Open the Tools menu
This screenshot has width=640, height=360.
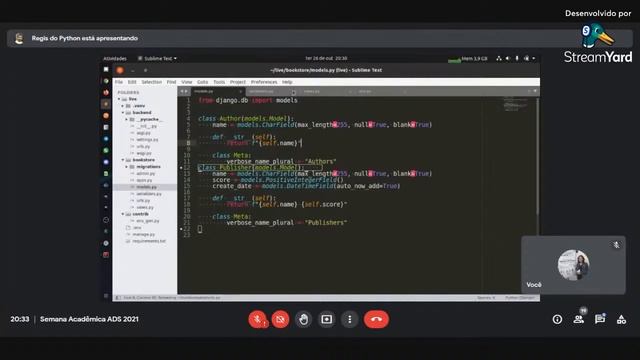[219, 82]
